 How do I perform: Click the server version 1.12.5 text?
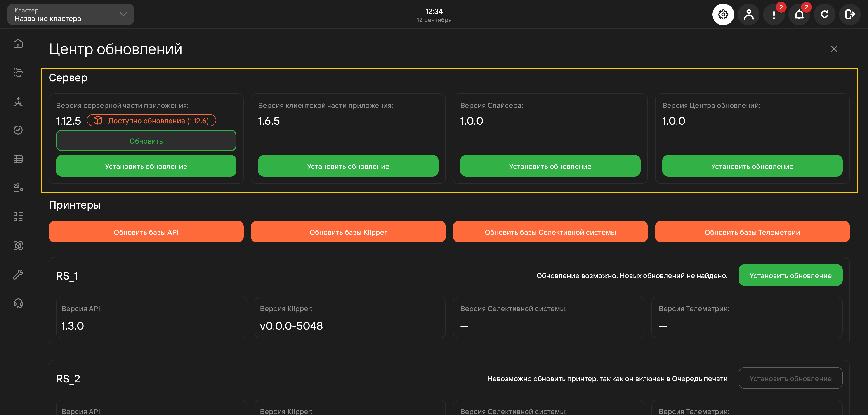click(68, 121)
